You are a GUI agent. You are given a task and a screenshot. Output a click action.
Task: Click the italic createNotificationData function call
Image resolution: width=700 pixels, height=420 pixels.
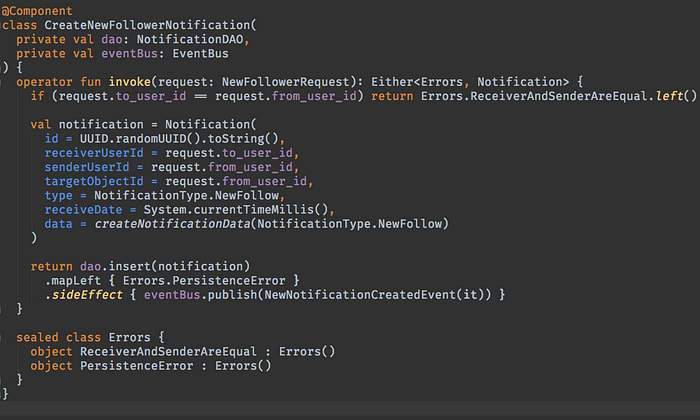pyautogui.click(x=172, y=224)
